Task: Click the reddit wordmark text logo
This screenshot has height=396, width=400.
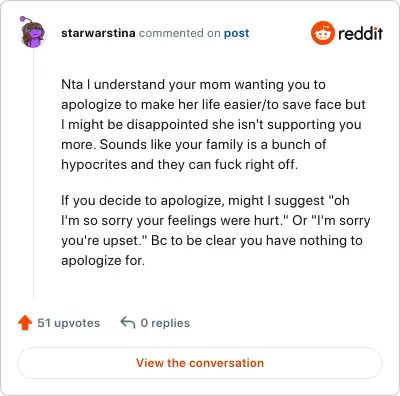Action: coord(360,33)
